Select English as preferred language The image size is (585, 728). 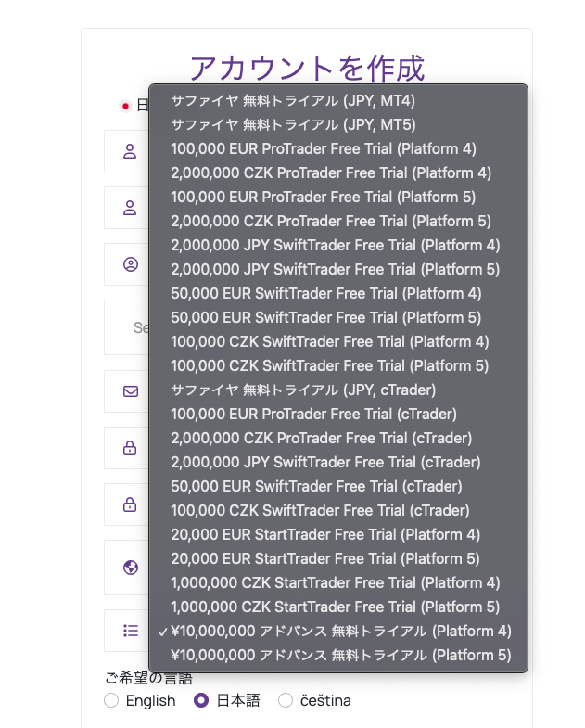[x=111, y=700]
